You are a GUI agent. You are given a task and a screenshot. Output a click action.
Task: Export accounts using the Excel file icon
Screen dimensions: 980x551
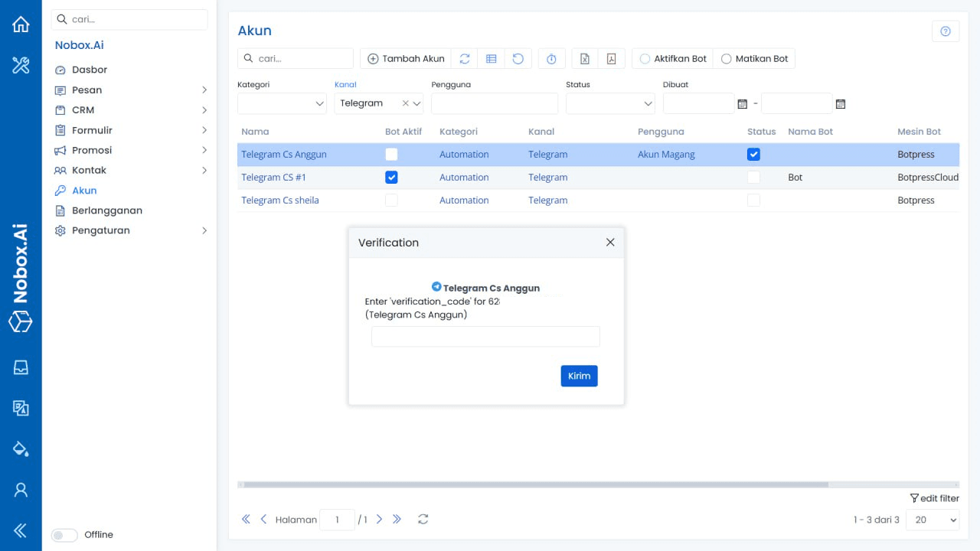[x=584, y=58]
